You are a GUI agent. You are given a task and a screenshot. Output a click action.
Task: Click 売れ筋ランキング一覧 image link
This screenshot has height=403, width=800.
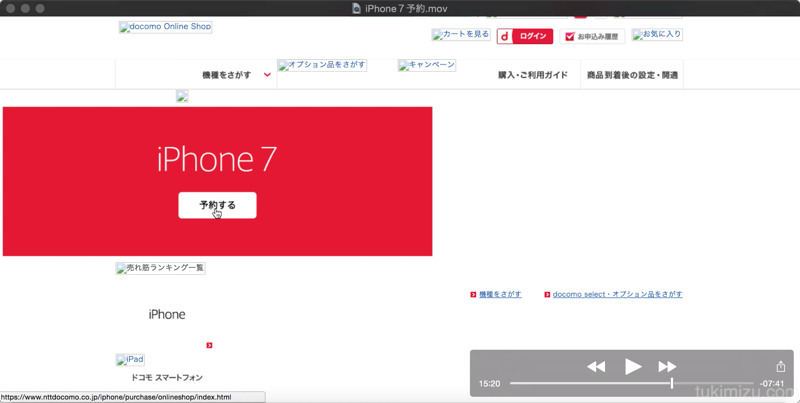tap(160, 268)
